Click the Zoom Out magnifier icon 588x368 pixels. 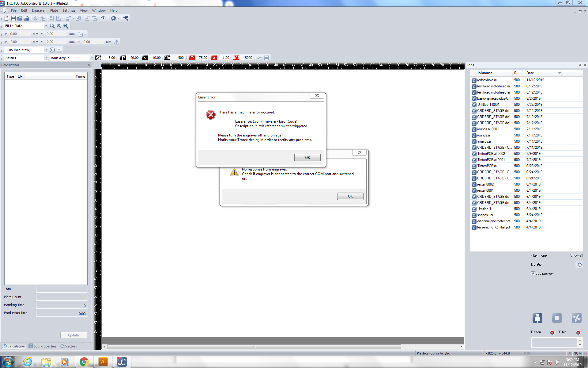tap(66, 26)
